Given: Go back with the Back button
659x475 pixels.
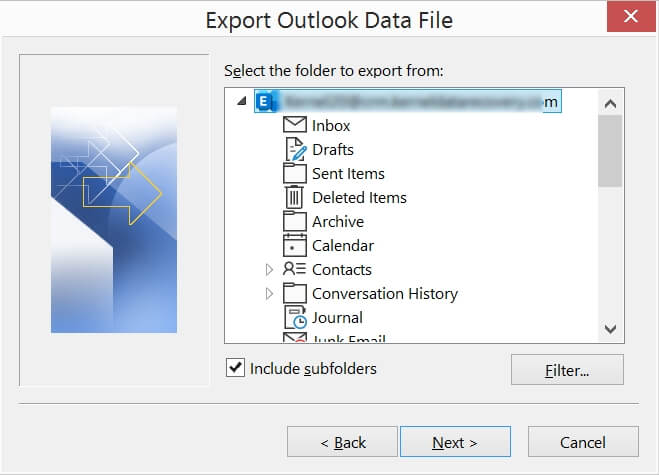Looking at the screenshot, I should [342, 442].
